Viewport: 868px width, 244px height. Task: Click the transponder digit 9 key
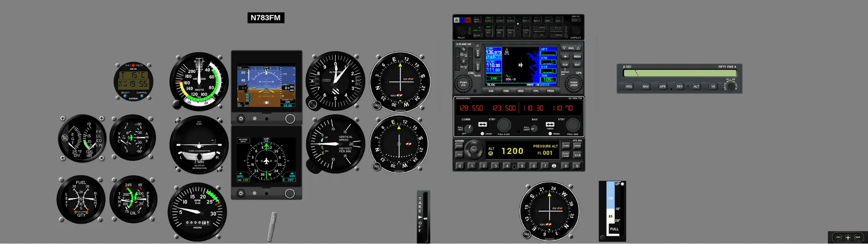click(x=577, y=166)
